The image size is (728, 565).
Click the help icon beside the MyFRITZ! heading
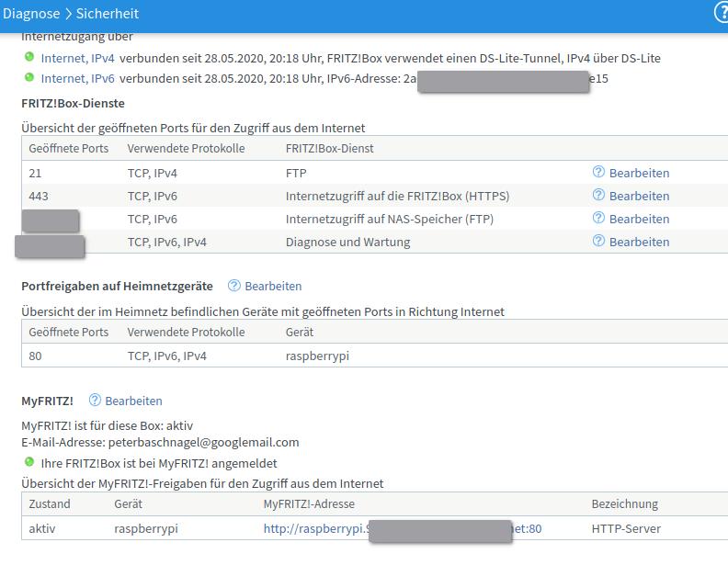tap(95, 401)
